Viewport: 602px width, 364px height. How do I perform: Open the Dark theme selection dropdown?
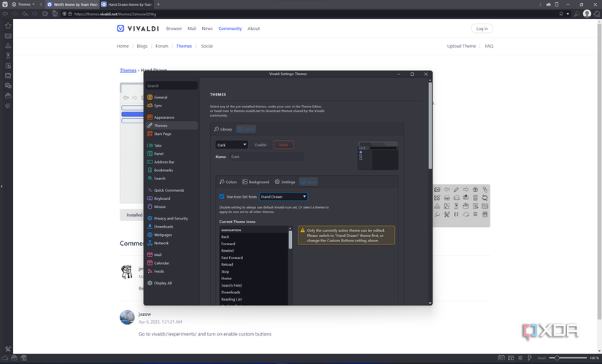pos(231,144)
